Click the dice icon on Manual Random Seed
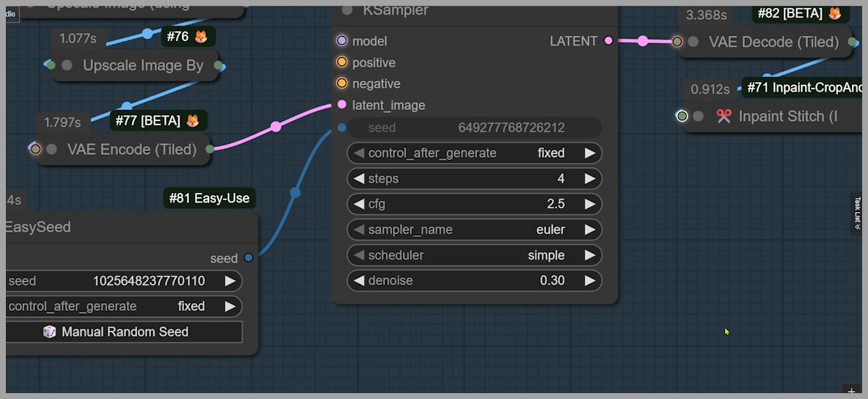 [49, 332]
